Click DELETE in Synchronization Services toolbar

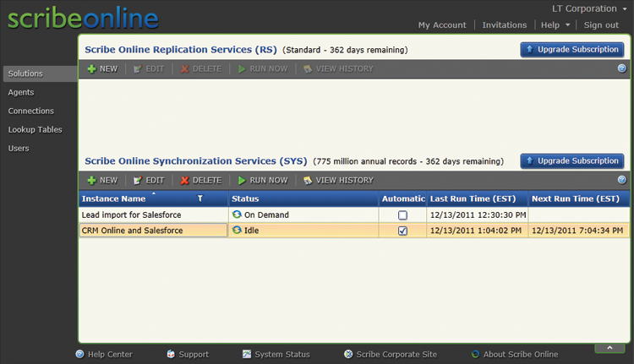[201, 181]
